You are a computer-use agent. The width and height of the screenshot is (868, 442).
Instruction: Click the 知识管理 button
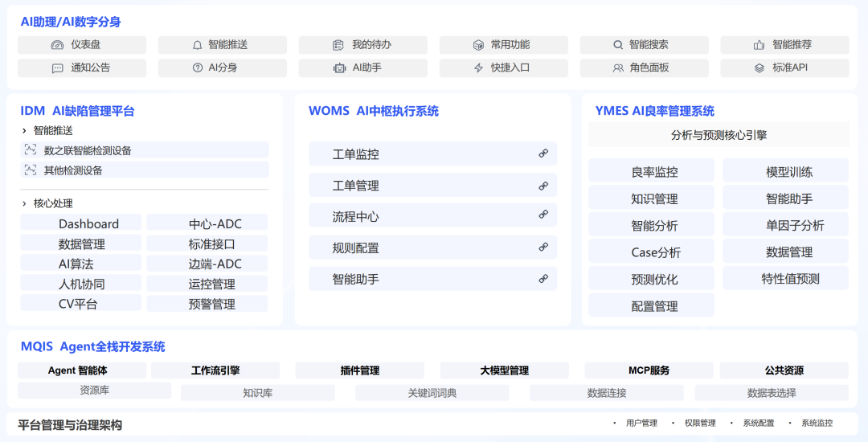click(x=651, y=198)
